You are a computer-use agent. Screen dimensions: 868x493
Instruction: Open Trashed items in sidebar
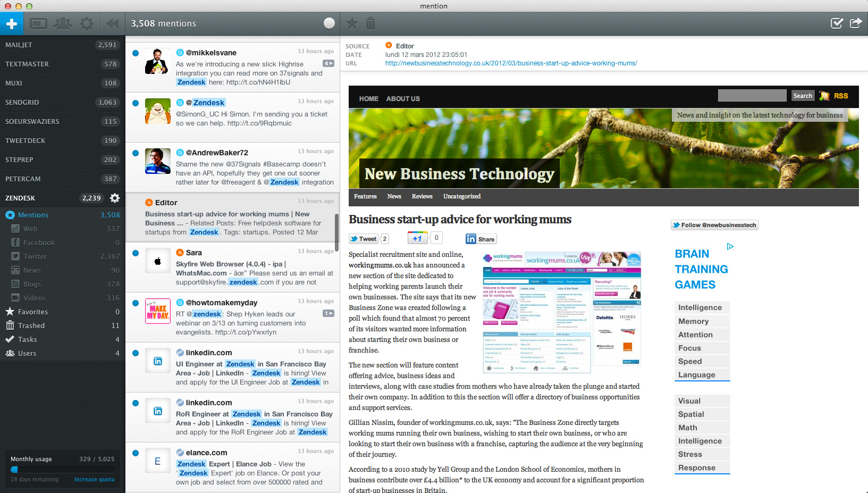click(62, 325)
